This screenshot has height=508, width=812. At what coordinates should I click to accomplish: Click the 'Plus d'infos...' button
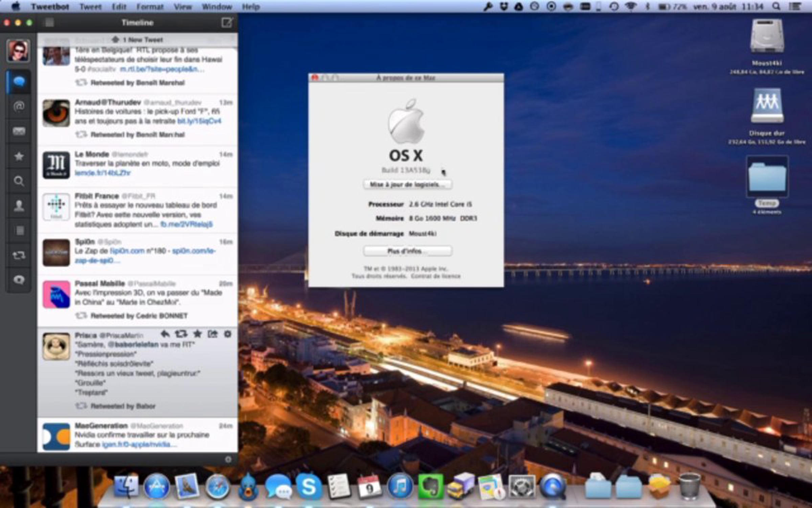click(x=407, y=251)
